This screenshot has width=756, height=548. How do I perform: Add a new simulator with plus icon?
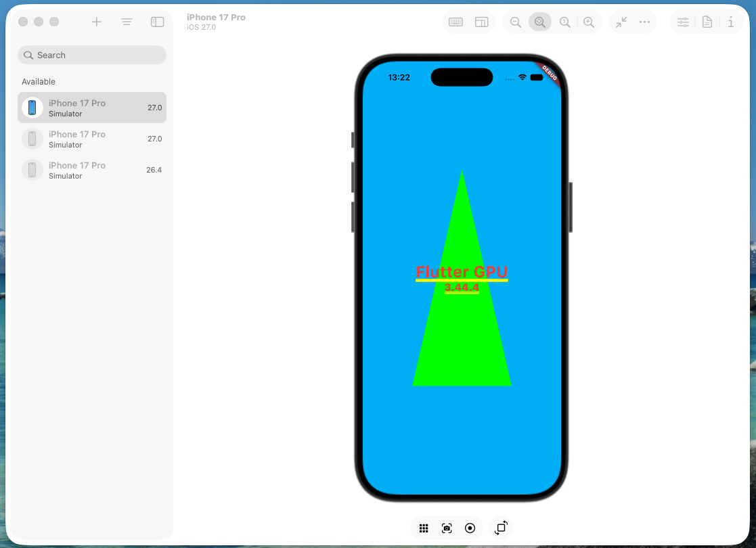pyautogui.click(x=96, y=22)
